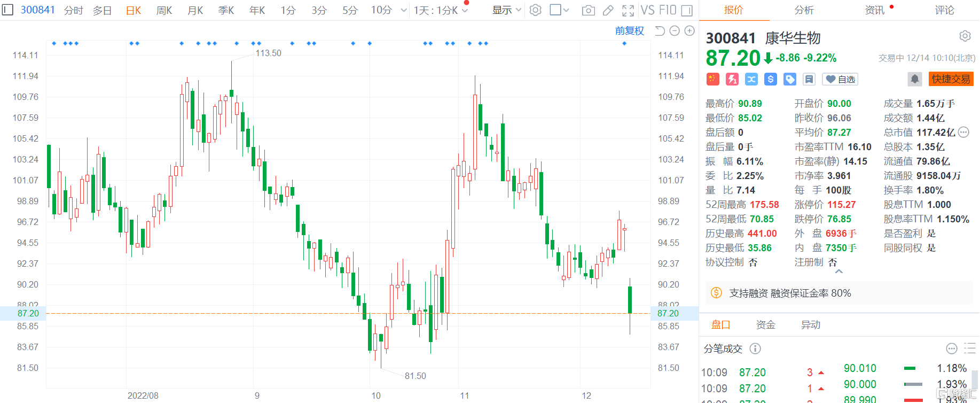Take a chart screenshot with camera icon

point(589,10)
